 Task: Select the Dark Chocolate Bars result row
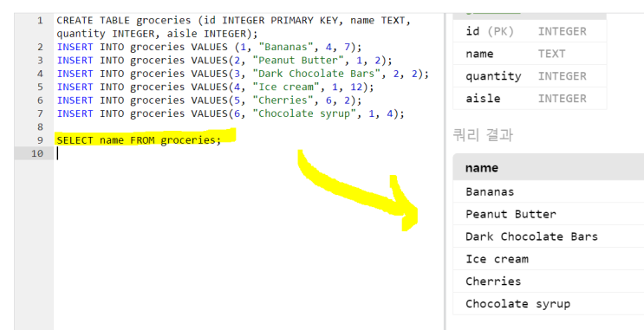[549, 236]
